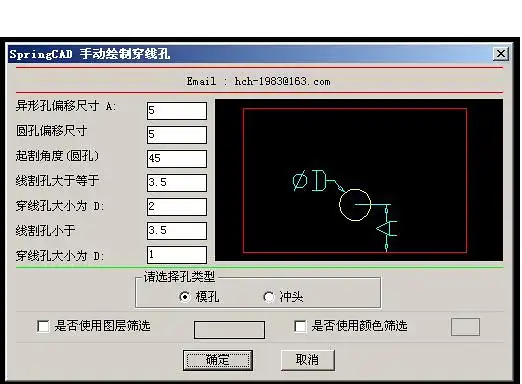The height and width of the screenshot is (384, 522).
Task: Enable the 是否使用颜色筛选 checkbox
Action: click(300, 326)
